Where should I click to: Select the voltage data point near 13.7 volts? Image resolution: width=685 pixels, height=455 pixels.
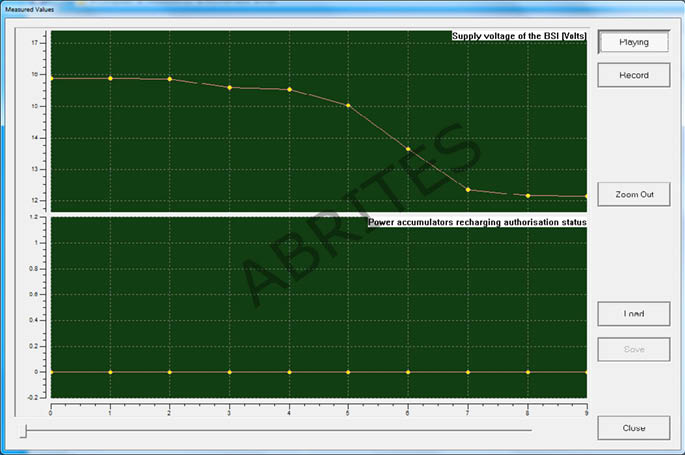click(x=408, y=149)
